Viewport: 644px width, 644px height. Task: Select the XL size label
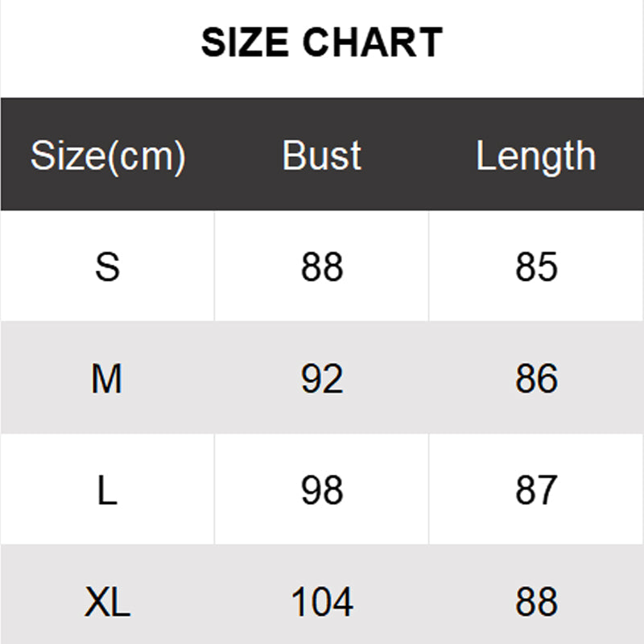[107, 601]
